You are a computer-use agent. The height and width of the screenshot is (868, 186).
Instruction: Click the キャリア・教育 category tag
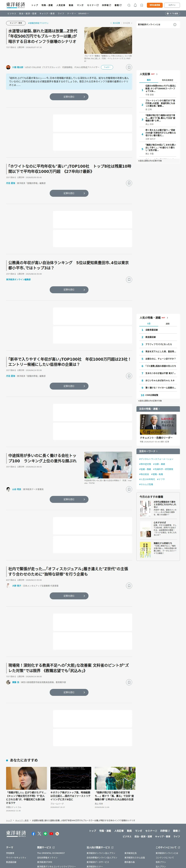(x=16, y=23)
